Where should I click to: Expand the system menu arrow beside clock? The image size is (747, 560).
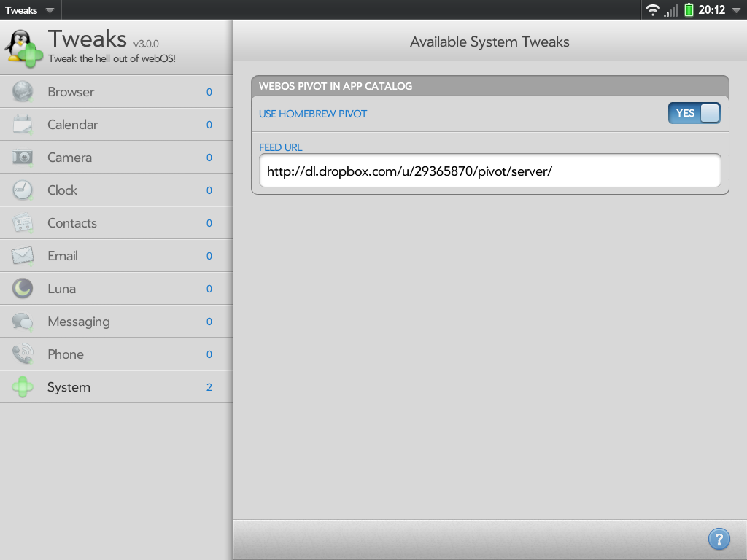(737, 10)
